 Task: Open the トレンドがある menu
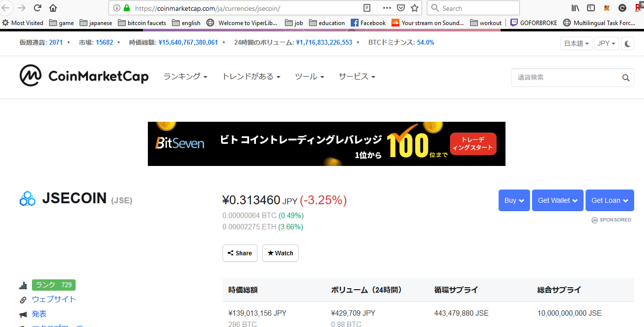[251, 77]
